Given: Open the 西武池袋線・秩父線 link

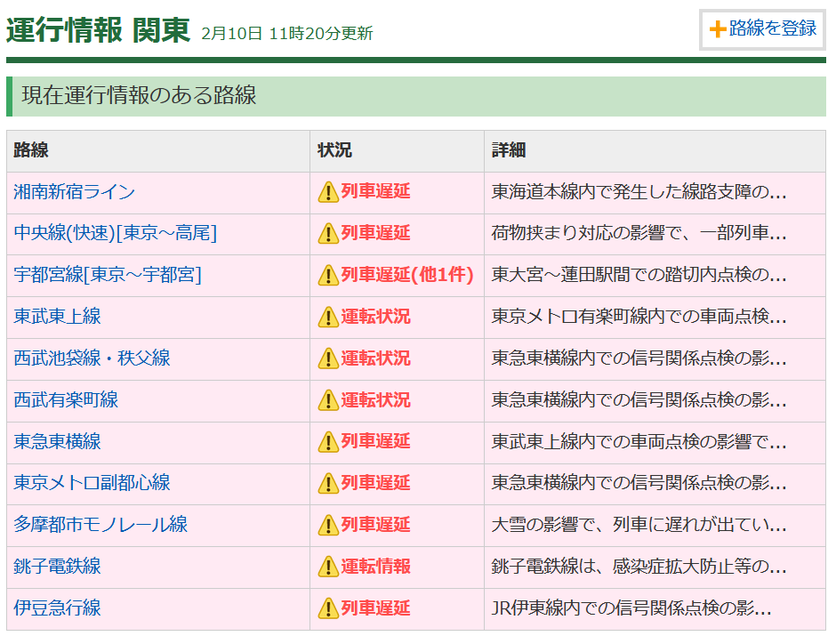Looking at the screenshot, I should (x=92, y=358).
